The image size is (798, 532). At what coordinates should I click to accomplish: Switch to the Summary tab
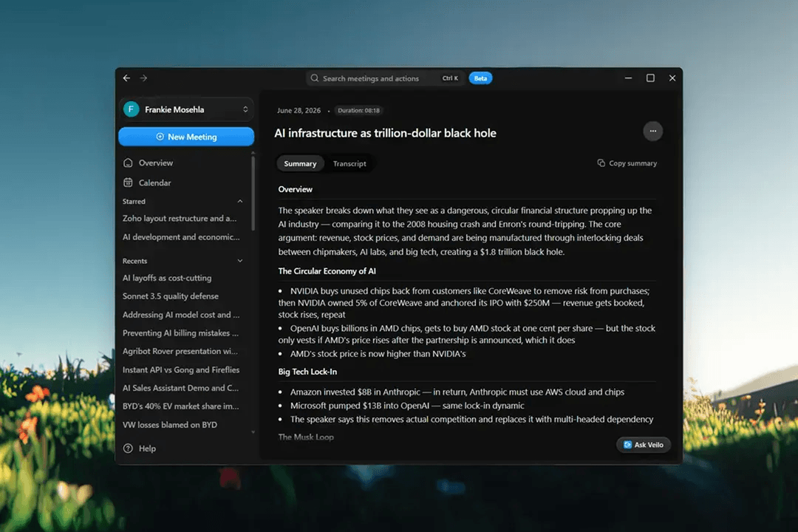[300, 163]
